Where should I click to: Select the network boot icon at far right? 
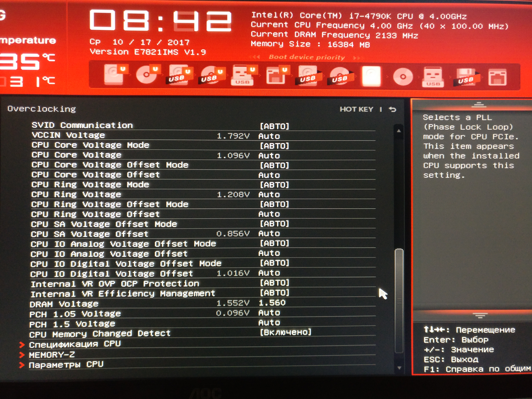(x=497, y=77)
